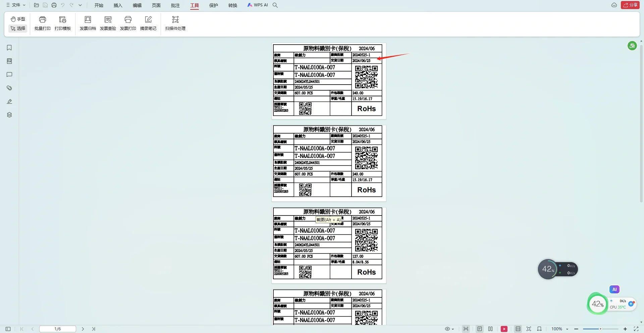Switch to the 保护 tab
This screenshot has height=333, width=644.
pyautogui.click(x=214, y=5)
